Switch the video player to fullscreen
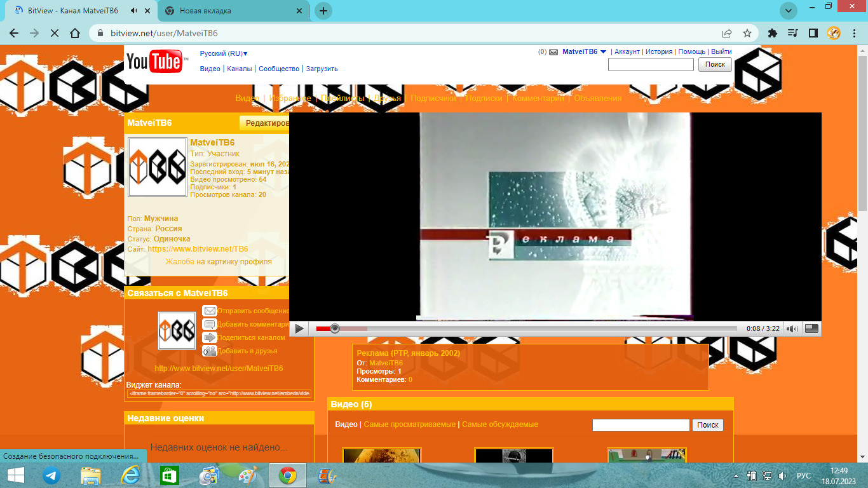Screen dimensions: 868x488 coord(811,329)
